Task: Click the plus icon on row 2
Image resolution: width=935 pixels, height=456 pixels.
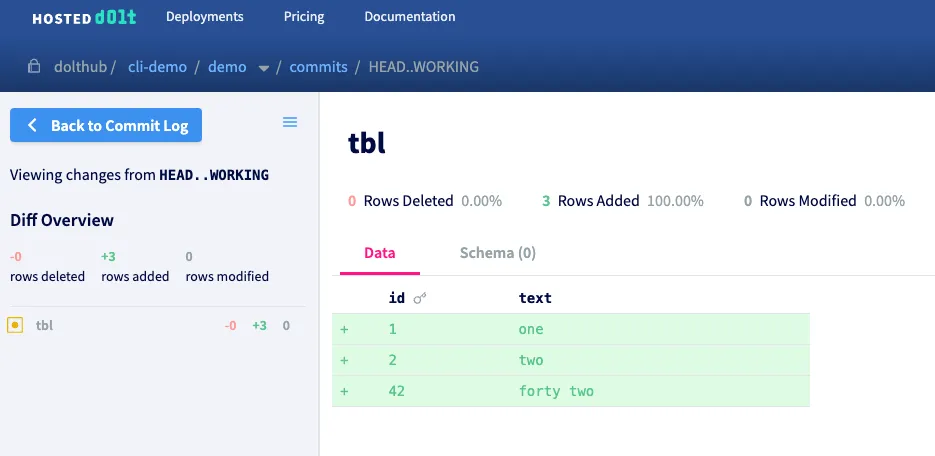Action: pyautogui.click(x=344, y=360)
